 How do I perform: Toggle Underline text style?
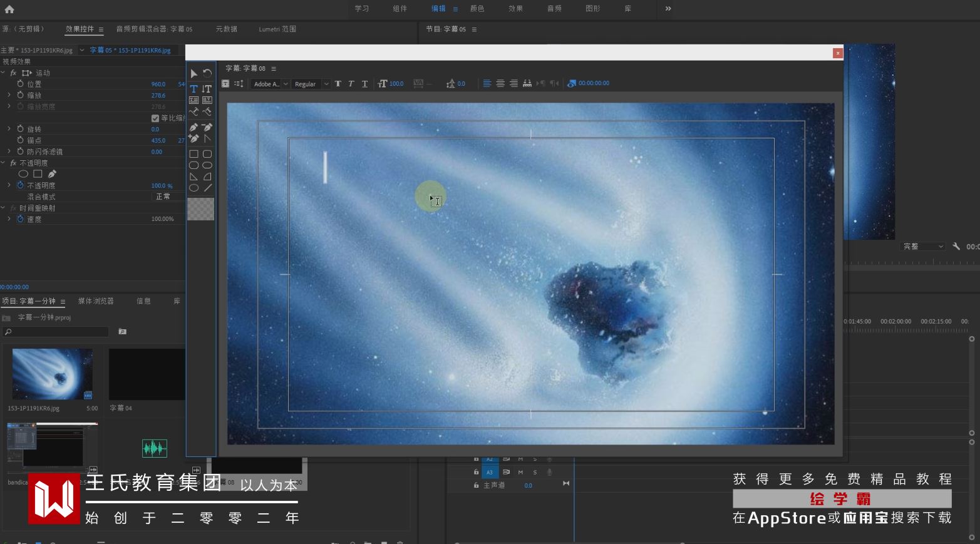tap(364, 83)
